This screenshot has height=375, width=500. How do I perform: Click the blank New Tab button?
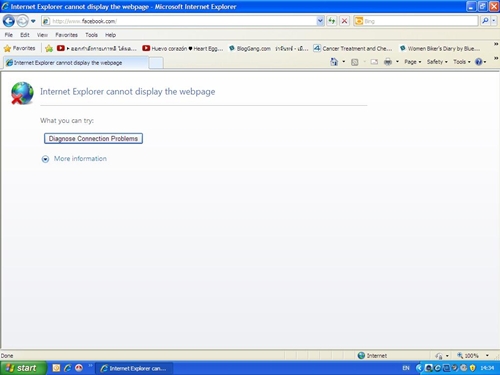click(x=156, y=63)
